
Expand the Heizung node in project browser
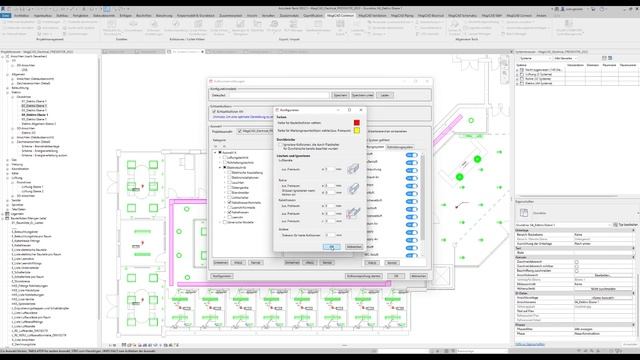click(7, 164)
